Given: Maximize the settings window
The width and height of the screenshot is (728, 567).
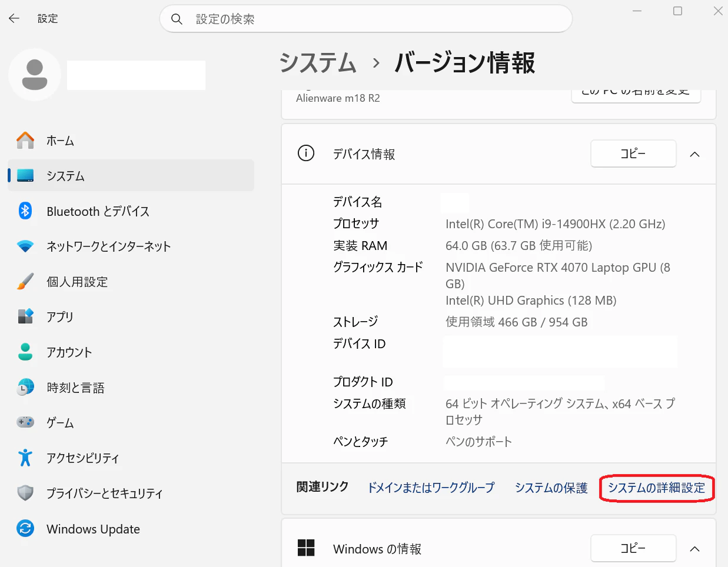Looking at the screenshot, I should click(677, 11).
